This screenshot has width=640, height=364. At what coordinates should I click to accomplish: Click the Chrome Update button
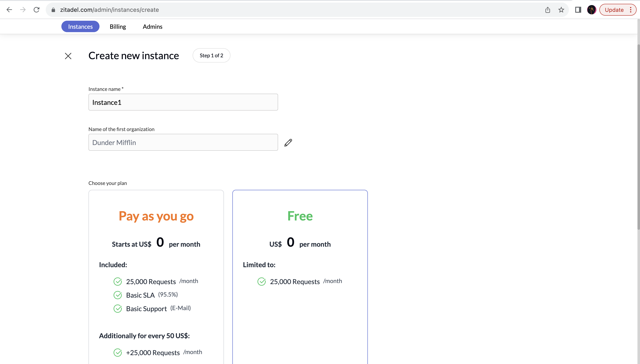[614, 10]
